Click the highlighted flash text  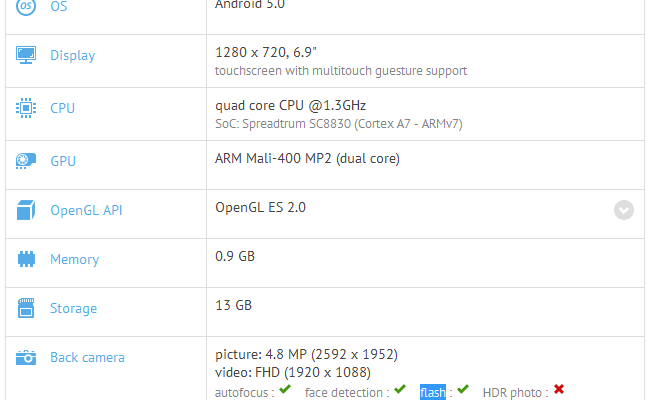pos(433,392)
